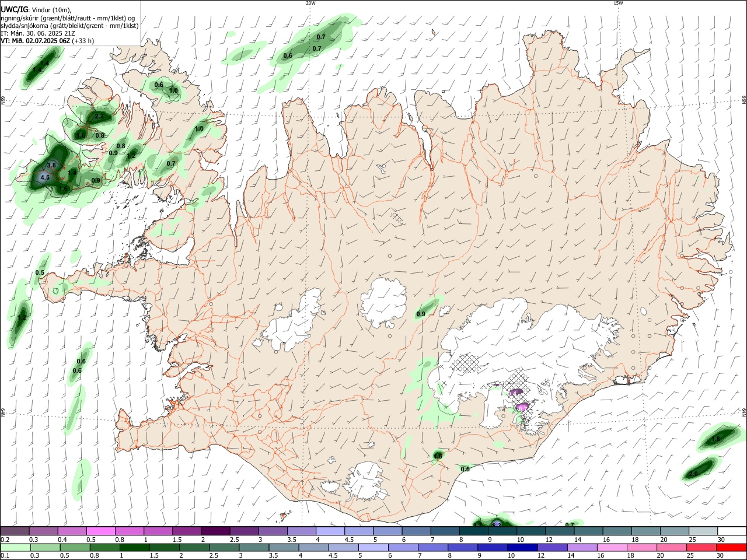Click bottom-row swatch labeled 4
The height and width of the screenshot is (560, 747).
313,548
